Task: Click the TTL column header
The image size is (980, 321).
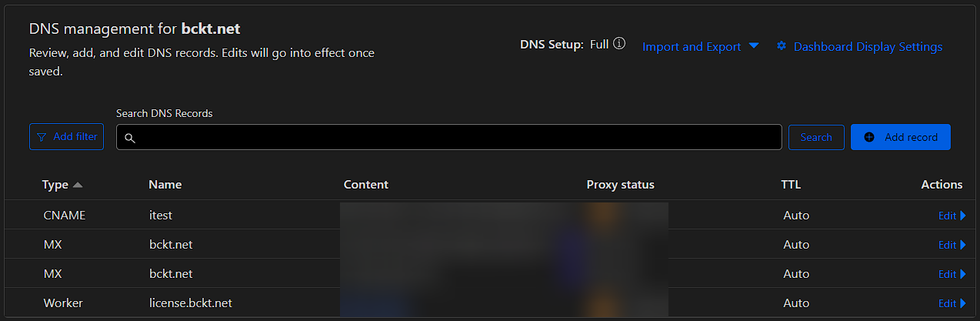Action: coord(791,185)
